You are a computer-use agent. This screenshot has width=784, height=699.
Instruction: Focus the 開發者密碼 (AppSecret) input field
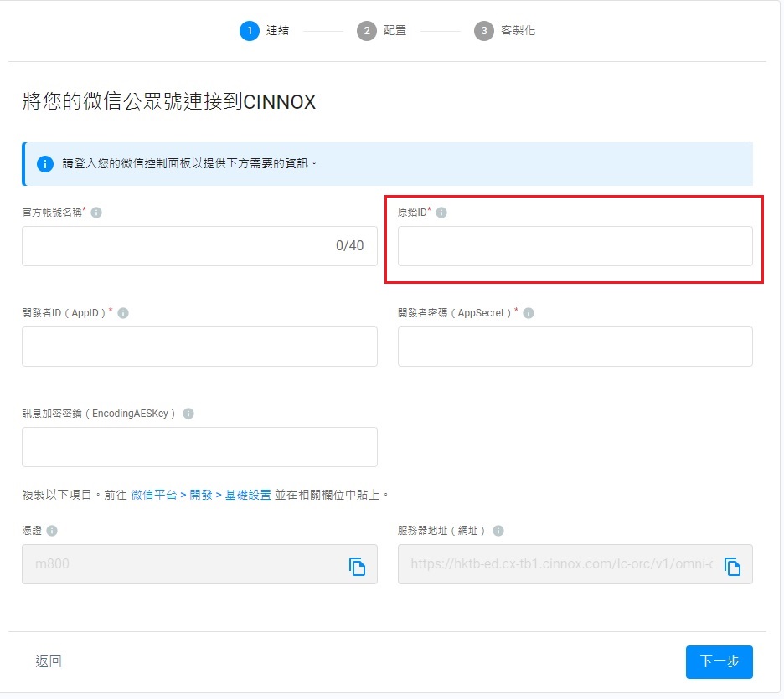[x=575, y=347]
